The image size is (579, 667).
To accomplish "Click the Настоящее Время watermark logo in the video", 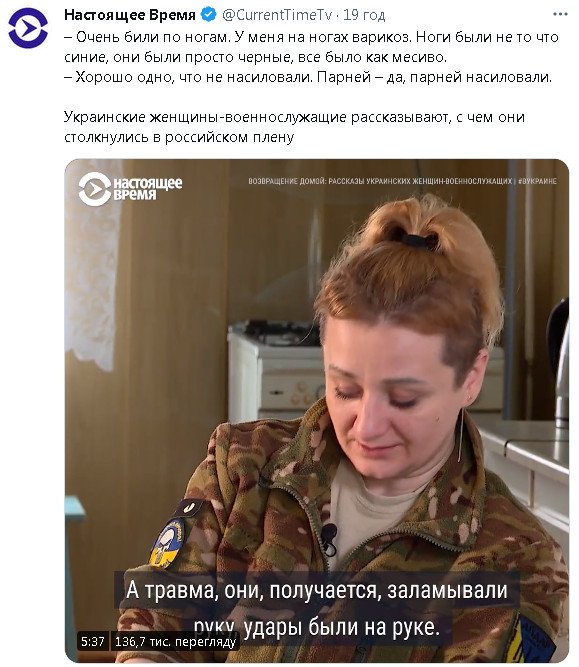I will pos(130,189).
